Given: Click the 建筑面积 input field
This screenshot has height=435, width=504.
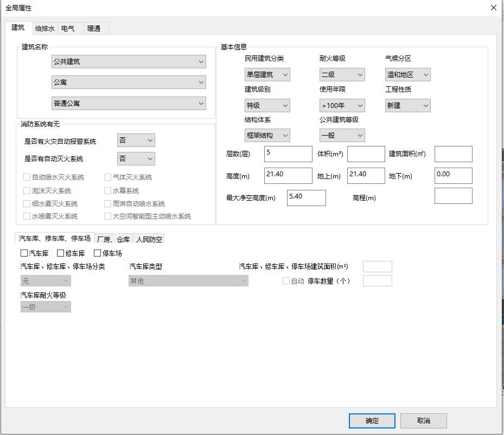Looking at the screenshot, I should 454,154.
